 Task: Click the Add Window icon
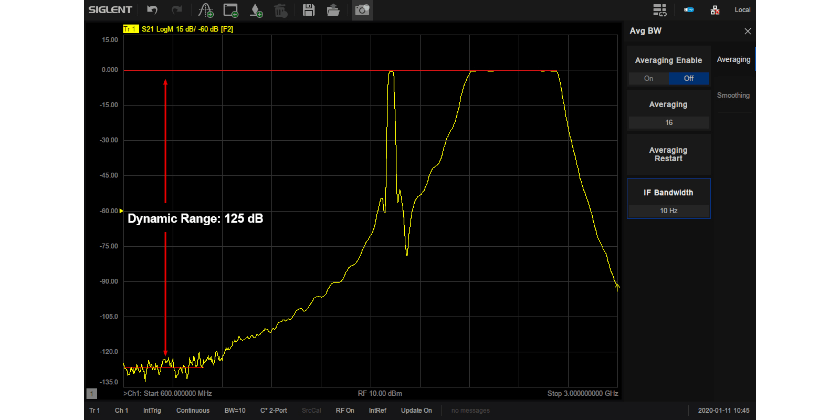(x=231, y=10)
